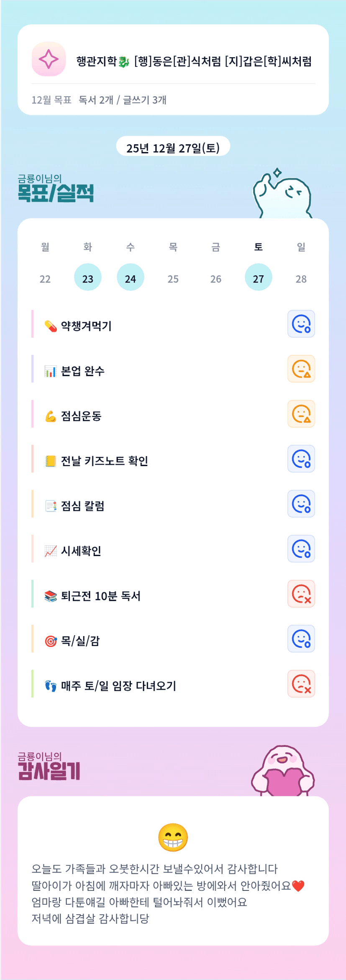Image resolution: width=346 pixels, height=980 pixels.
Task: Click the red sad face for 퇴근전 10분 독서
Action: [301, 594]
